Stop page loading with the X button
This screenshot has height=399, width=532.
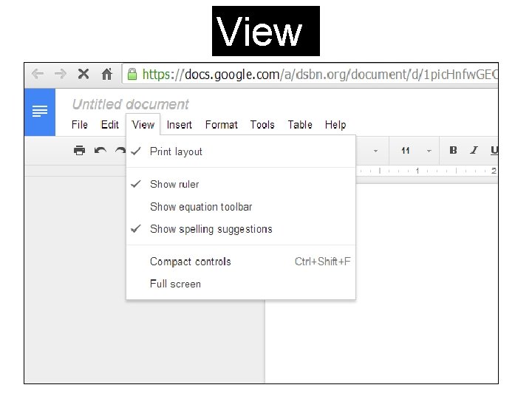(83, 74)
